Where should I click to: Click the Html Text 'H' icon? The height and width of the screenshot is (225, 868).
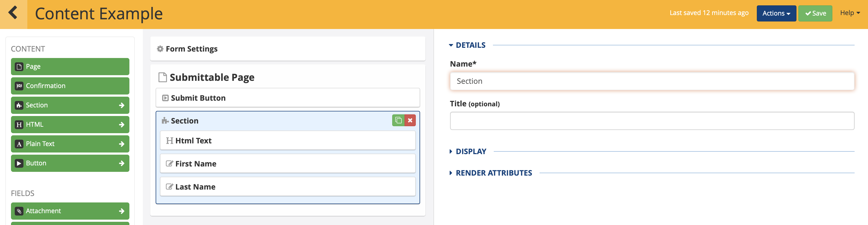pyautogui.click(x=170, y=140)
